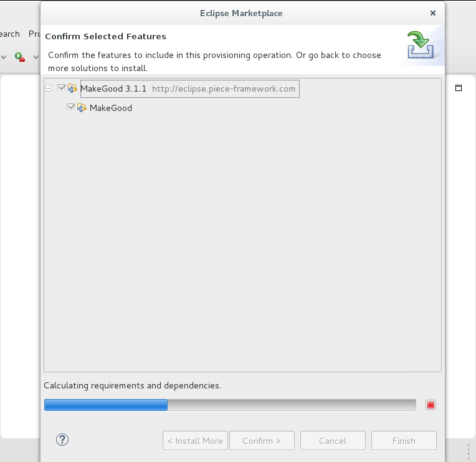Collapse the MakeGood 3.1.1 tree node

49,89
